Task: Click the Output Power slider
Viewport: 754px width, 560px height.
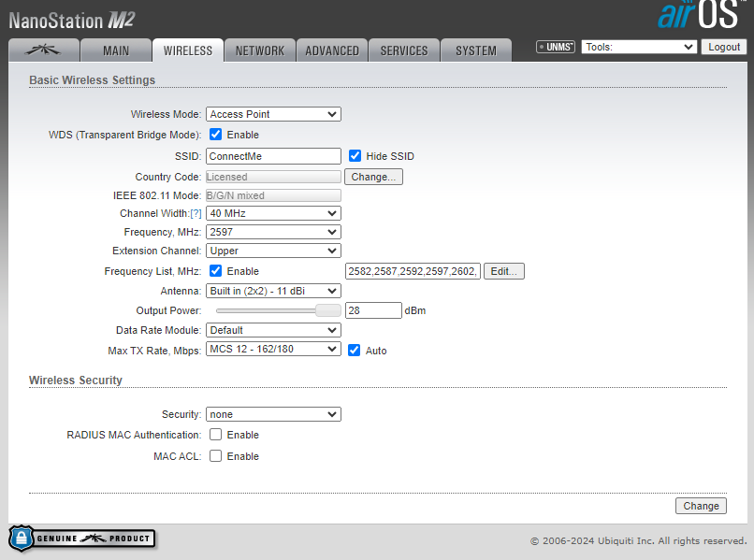Action: click(278, 310)
